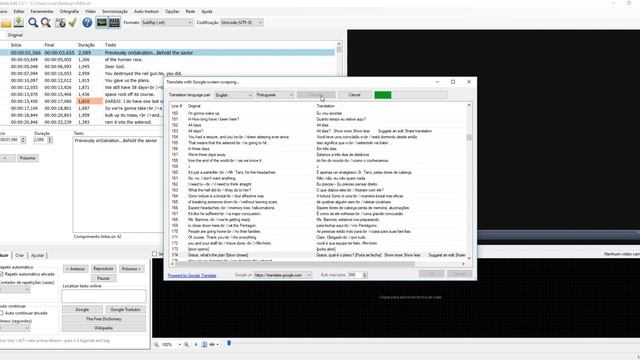Toggle 'Repetir automatico ativado' checkbox
Screen dimensions: 640x360
pos(2,274)
